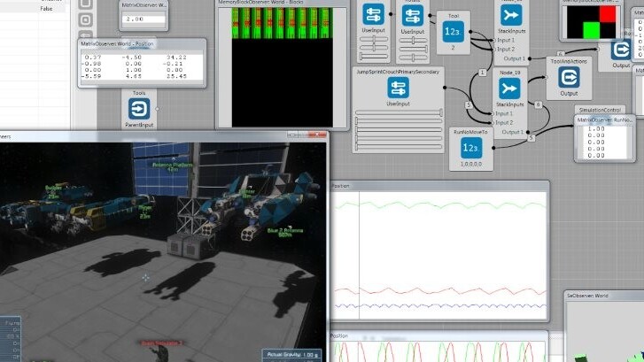Select the first row of MatrixObserver World Position
This screenshot has height=362, width=644.
pyautogui.click(x=142, y=57)
